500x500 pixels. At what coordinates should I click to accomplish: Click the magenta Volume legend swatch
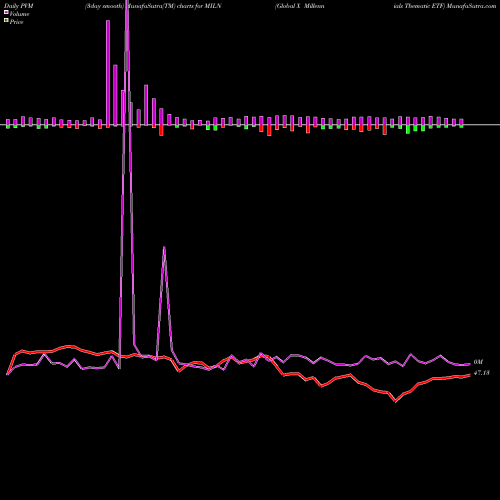pos(6,13)
